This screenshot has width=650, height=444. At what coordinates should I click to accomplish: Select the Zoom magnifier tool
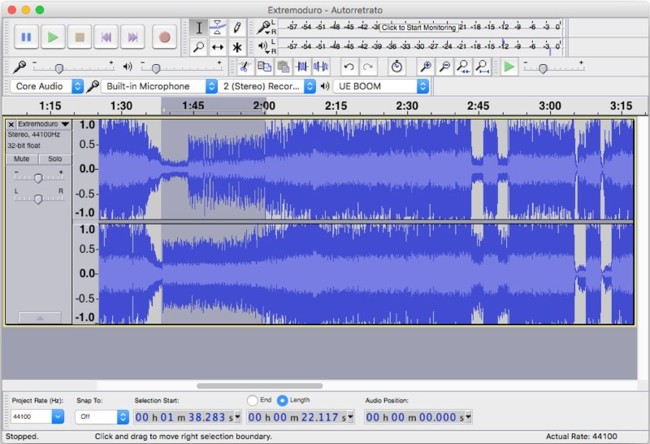pos(199,47)
